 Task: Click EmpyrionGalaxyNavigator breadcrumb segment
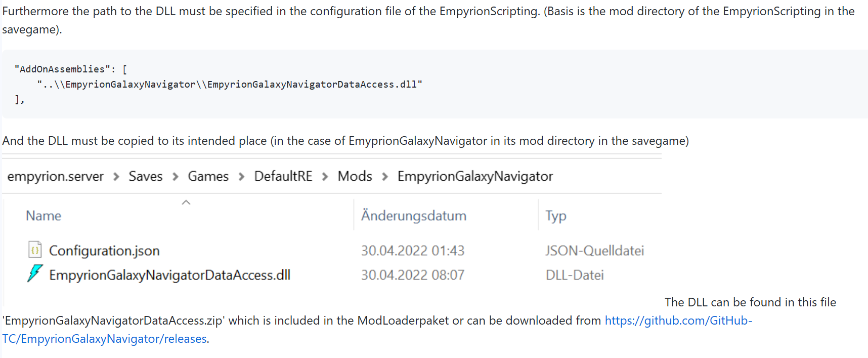pyautogui.click(x=475, y=176)
